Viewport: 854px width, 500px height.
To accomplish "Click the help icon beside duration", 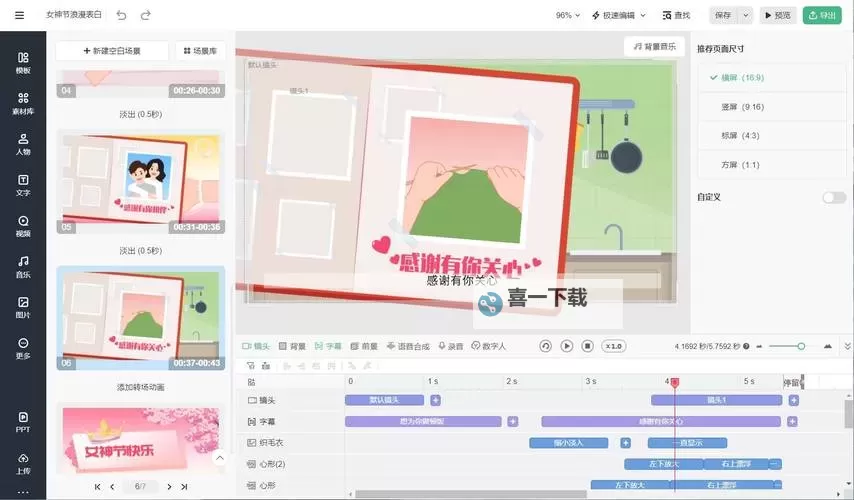I will 746,346.
